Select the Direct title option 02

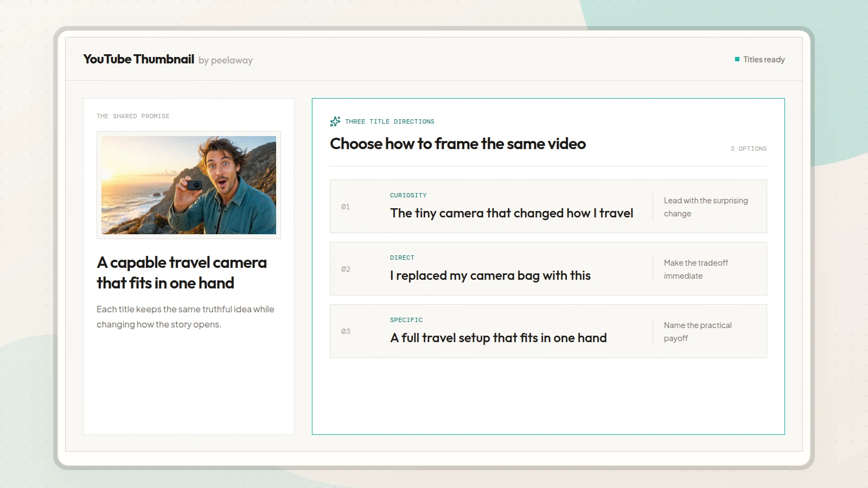[548, 269]
